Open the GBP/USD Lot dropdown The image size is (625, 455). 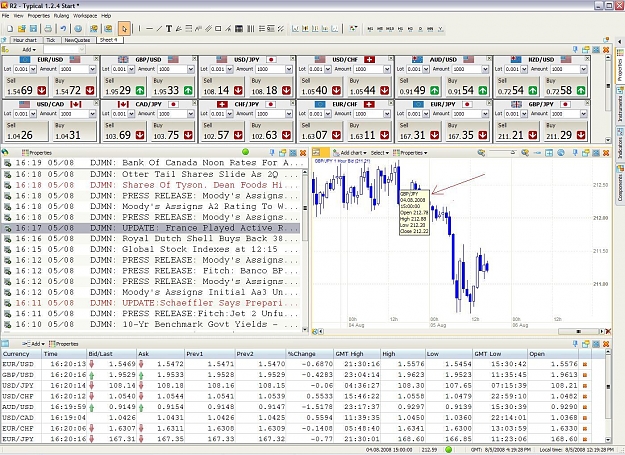click(x=132, y=69)
